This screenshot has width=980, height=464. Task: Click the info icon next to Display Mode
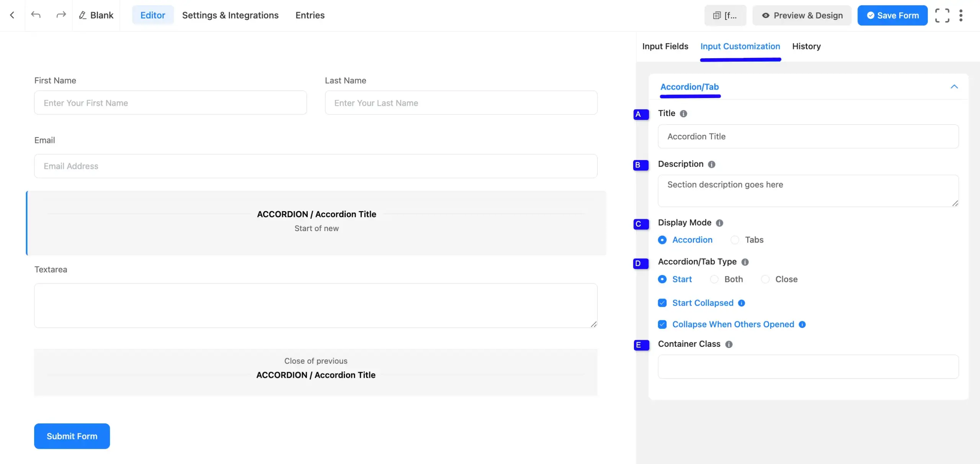[x=719, y=223]
